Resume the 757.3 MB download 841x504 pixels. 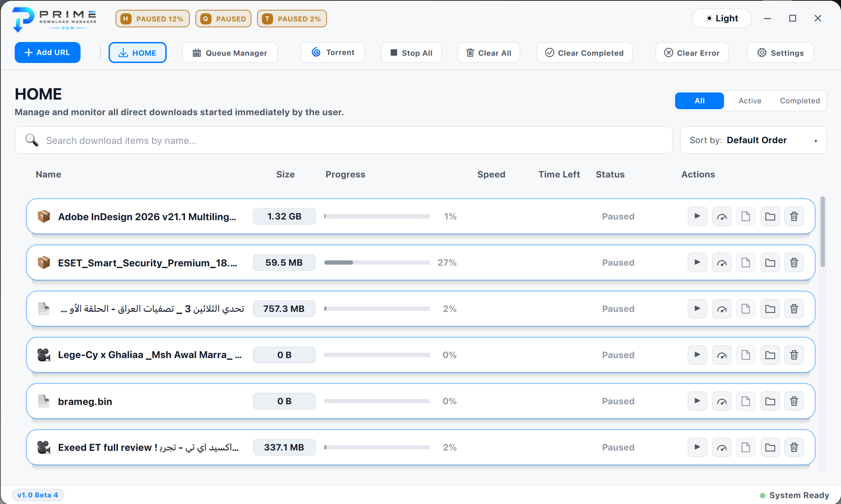coord(697,309)
